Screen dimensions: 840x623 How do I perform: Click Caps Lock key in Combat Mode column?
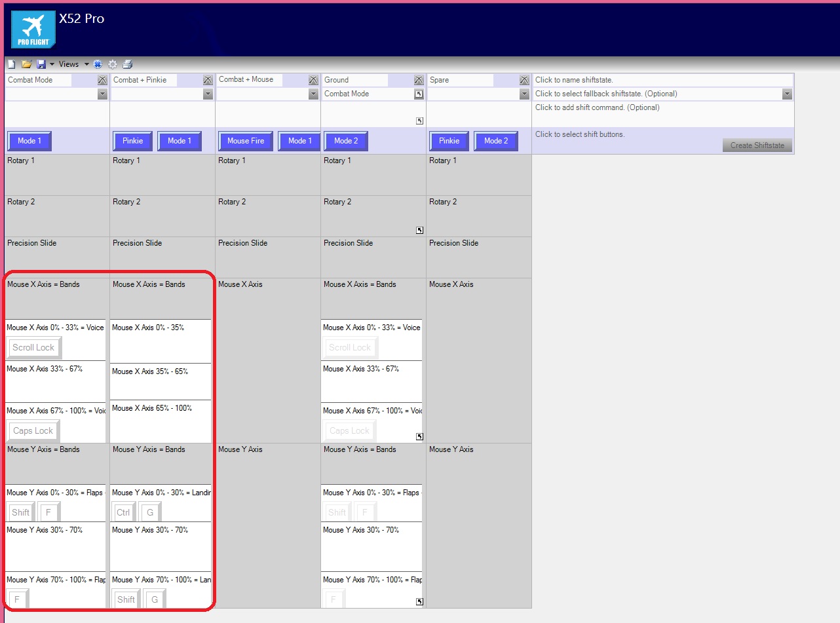tap(33, 431)
